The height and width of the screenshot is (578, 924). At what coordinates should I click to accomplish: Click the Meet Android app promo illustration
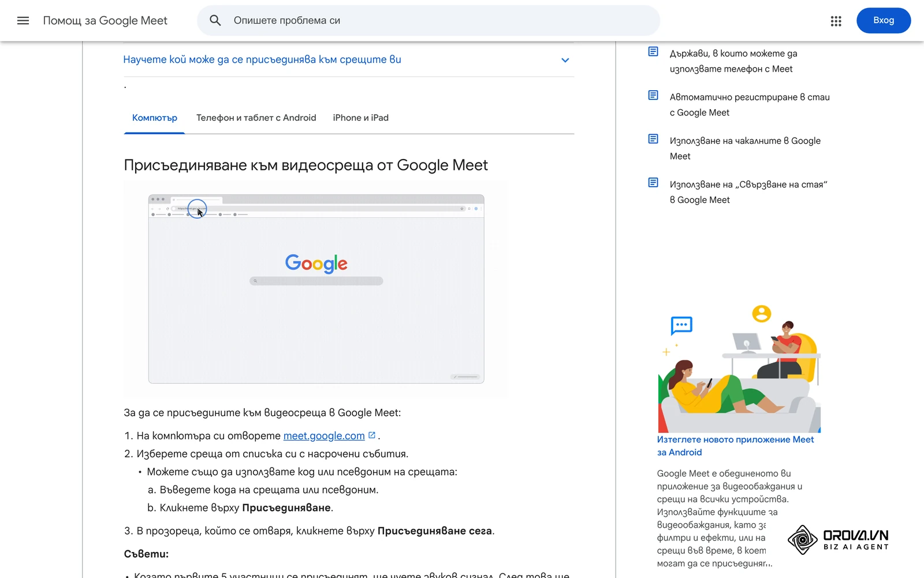click(739, 368)
